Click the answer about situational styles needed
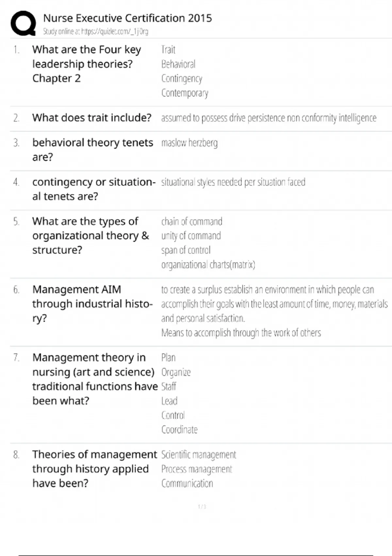 [233, 182]
